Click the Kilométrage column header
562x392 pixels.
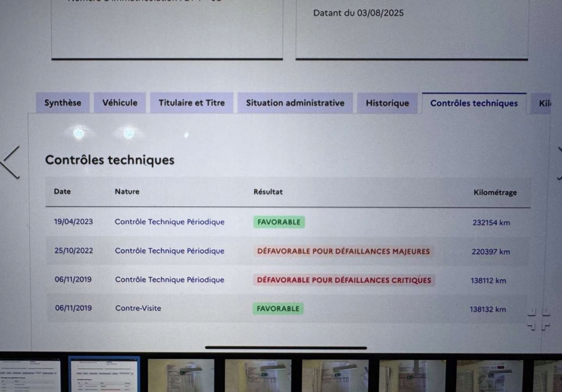[495, 192]
